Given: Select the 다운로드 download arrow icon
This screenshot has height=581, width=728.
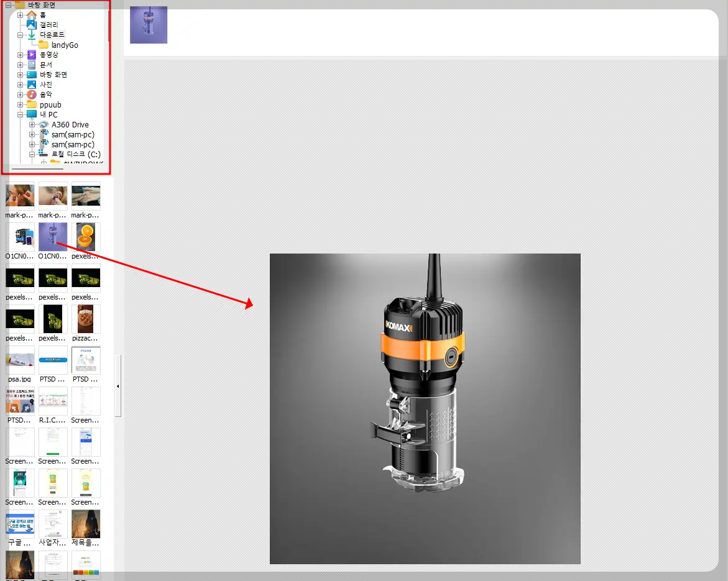Looking at the screenshot, I should pyautogui.click(x=32, y=35).
